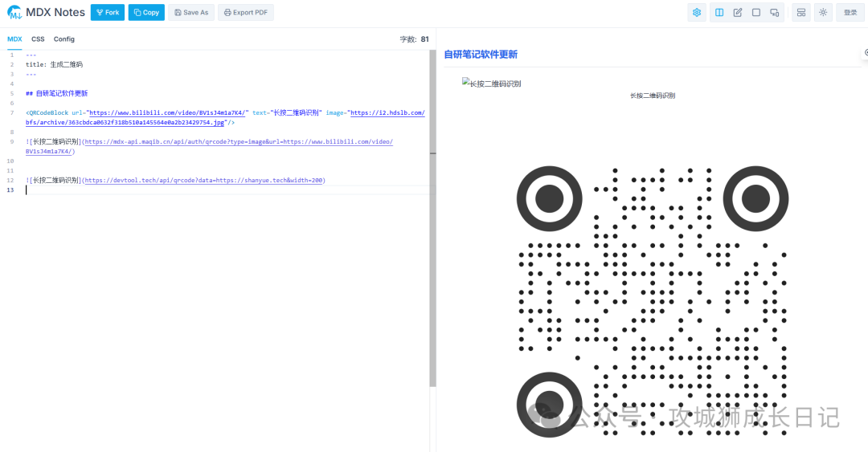Click the i2.hdslb.com image URL

225,117
